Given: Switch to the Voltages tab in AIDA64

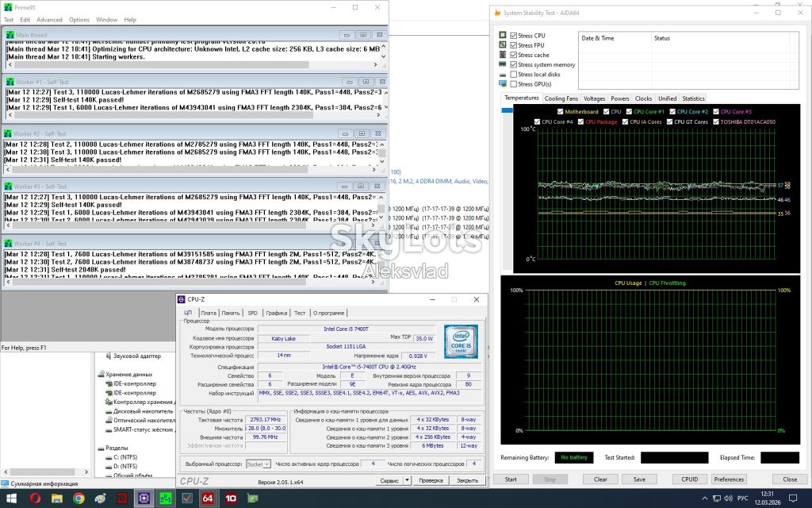Looking at the screenshot, I should coord(594,98).
